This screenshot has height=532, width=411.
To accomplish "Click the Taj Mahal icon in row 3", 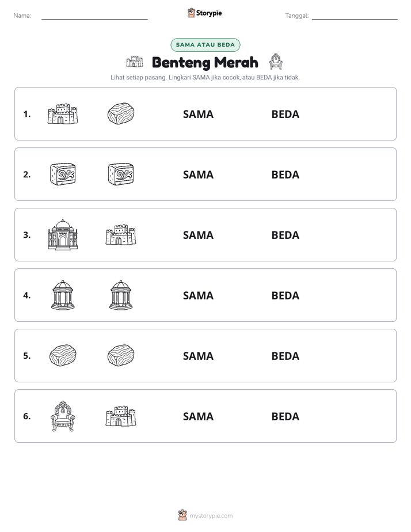I will click(x=63, y=234).
